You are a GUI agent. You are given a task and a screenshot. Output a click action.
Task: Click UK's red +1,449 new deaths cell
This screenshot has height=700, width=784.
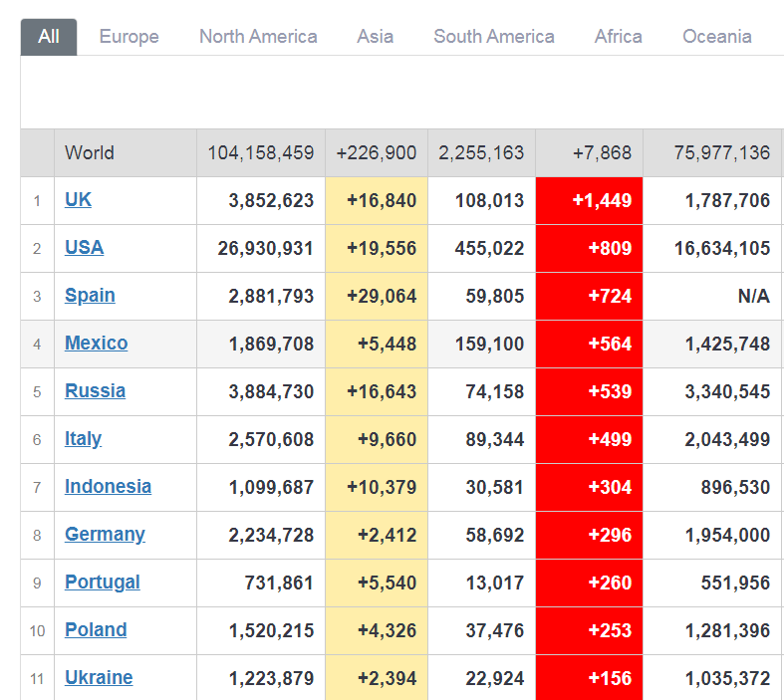[x=589, y=201]
